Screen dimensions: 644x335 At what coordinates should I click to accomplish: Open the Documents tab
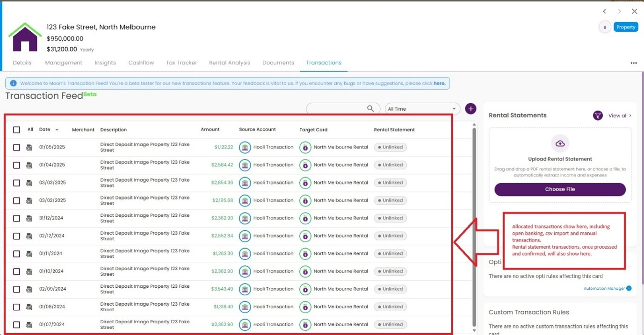click(x=278, y=63)
